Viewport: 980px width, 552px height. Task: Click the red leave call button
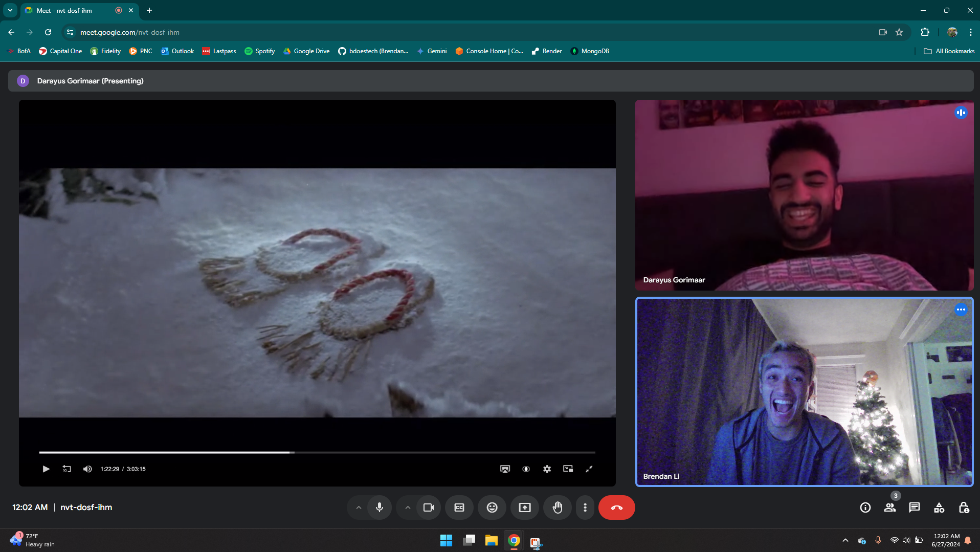coord(616,507)
